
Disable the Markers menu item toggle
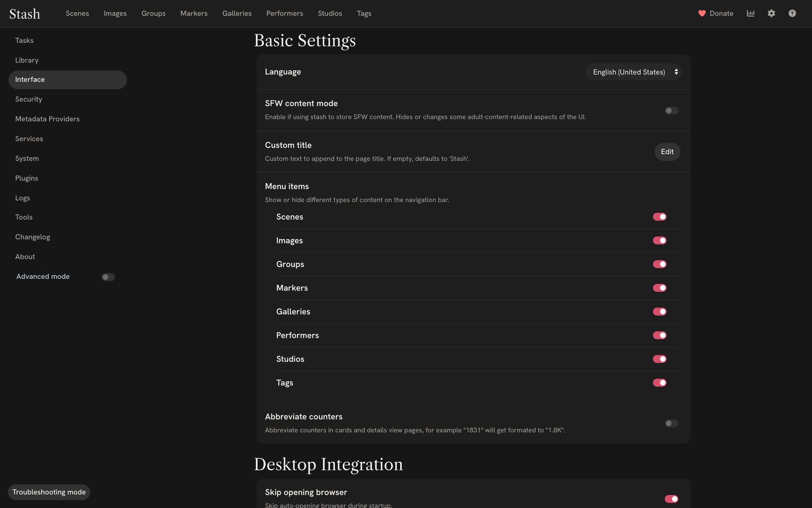coord(660,288)
